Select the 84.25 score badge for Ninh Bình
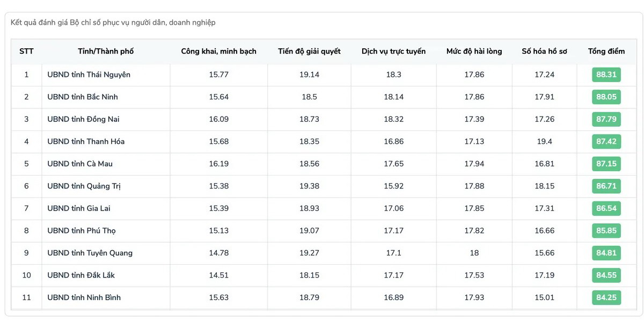The height and width of the screenshot is (320, 644). [606, 297]
